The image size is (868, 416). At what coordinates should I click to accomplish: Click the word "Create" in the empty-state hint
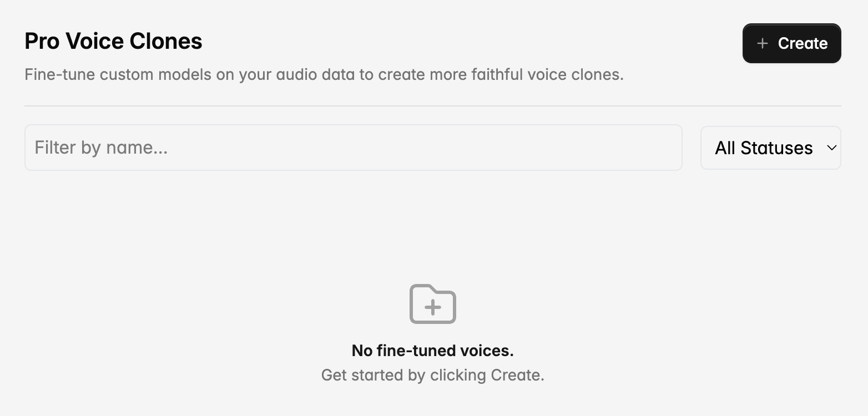click(x=515, y=375)
